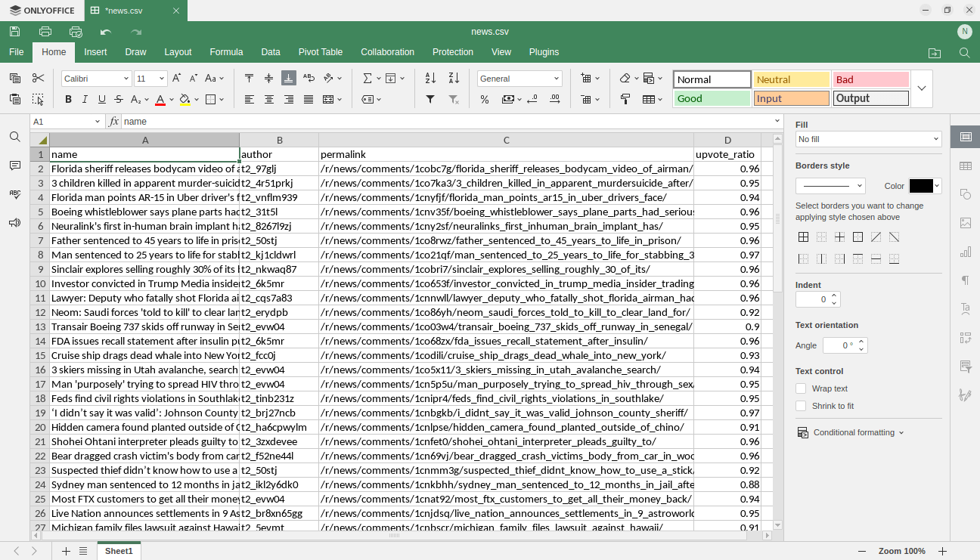Increase font size with A-up icon

coord(176,79)
